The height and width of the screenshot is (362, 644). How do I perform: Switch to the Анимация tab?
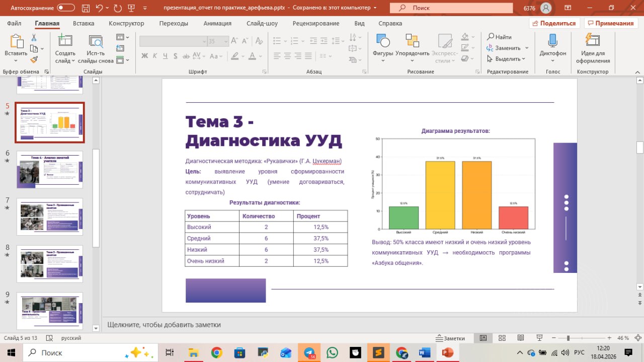coord(217,23)
